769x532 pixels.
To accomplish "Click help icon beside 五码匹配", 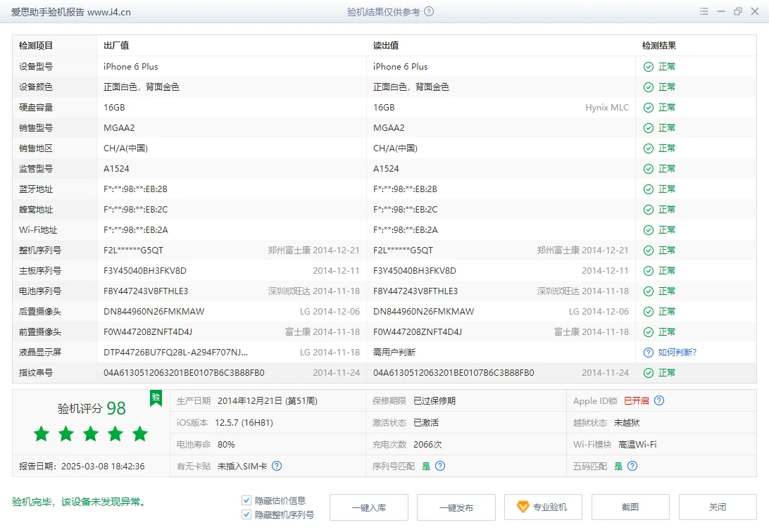I will pyautogui.click(x=632, y=466).
